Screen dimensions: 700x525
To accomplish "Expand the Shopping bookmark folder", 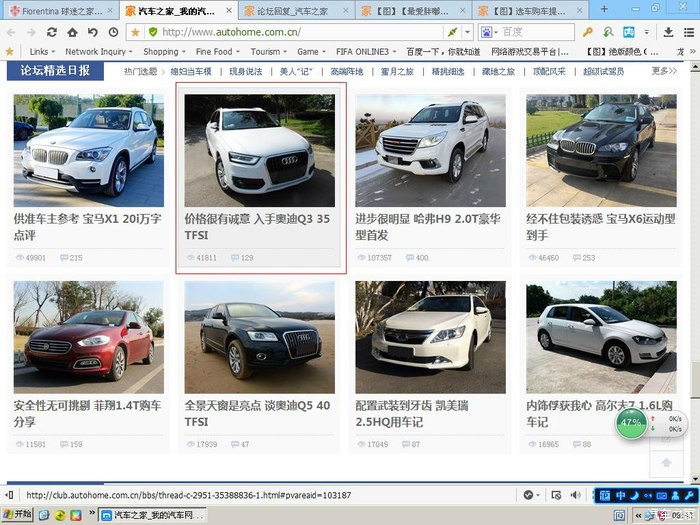I will [x=164, y=51].
